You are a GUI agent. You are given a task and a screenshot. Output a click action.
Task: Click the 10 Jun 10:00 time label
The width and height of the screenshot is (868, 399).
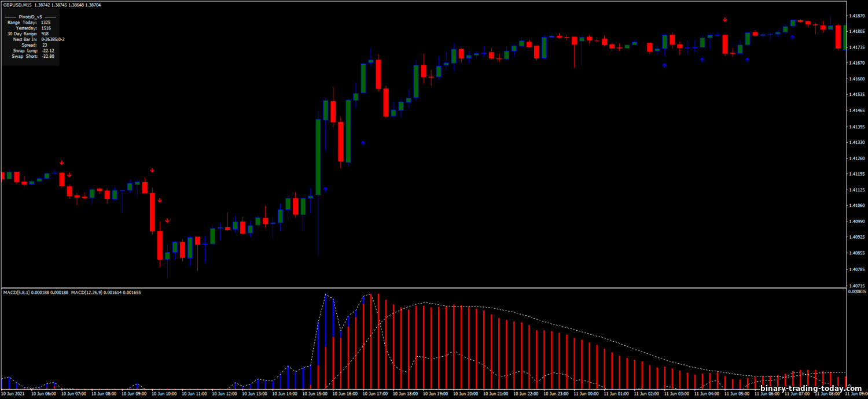164,394
